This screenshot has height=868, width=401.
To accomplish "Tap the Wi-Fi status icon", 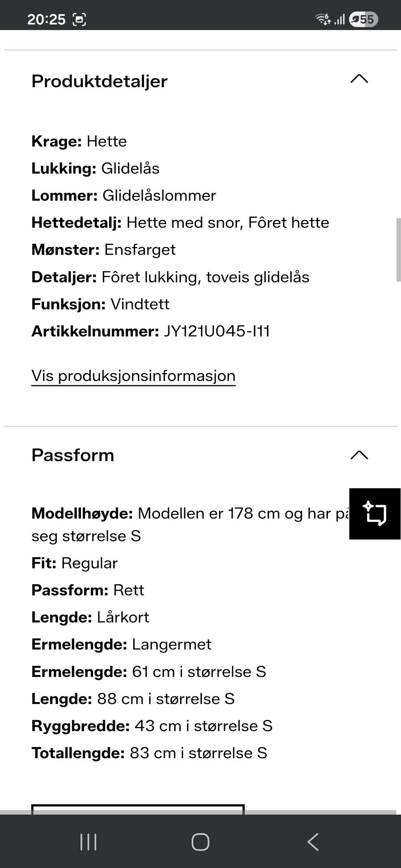I will 322,18.
